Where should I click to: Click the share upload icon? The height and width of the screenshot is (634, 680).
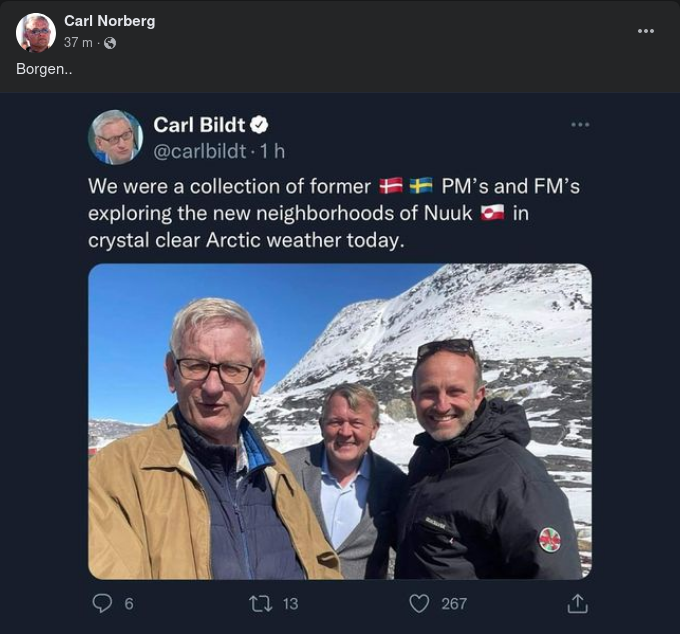pyautogui.click(x=577, y=603)
